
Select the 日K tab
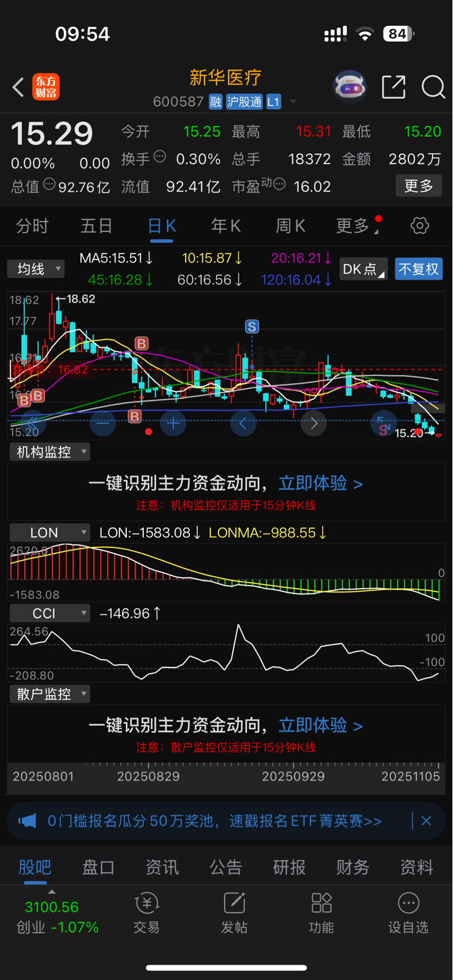(x=161, y=225)
